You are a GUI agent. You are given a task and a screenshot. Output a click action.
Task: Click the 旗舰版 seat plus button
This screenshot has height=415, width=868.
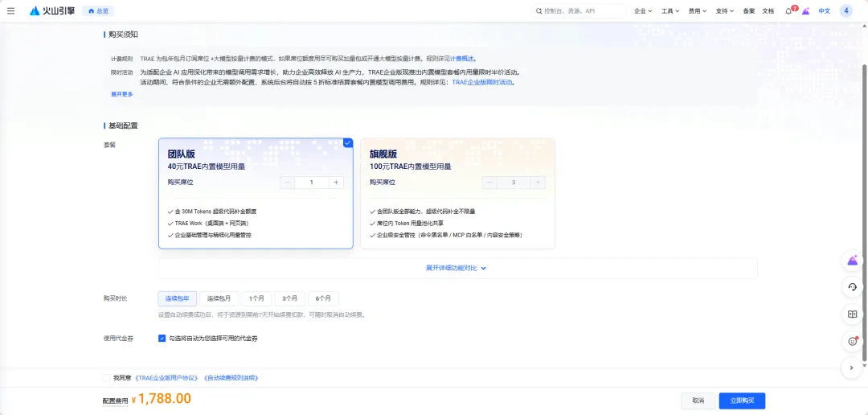point(538,183)
